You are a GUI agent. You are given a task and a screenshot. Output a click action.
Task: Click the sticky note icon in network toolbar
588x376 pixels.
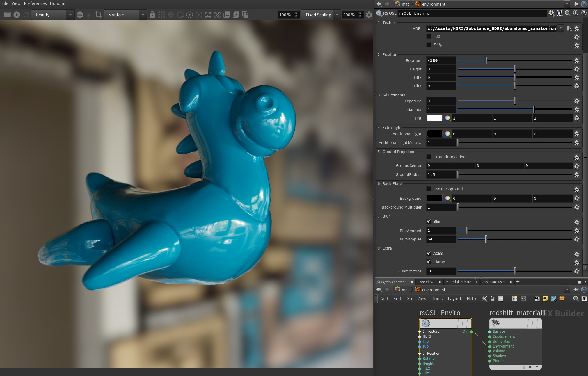[545, 299]
